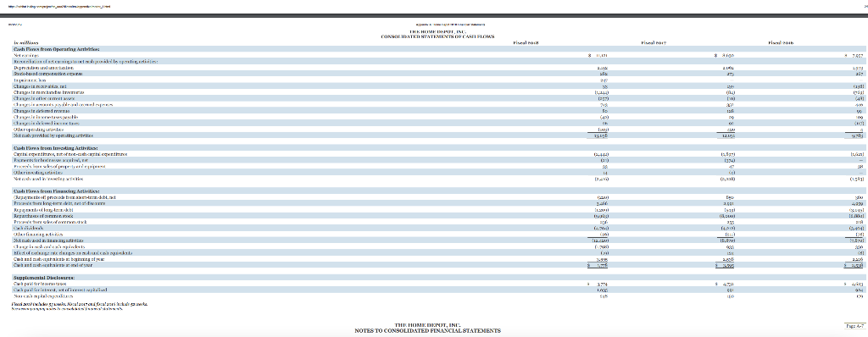Screen dimensions: 868x337
Task: Click Fiscal 2017 net cash from operating activities total
Action: pos(728,135)
